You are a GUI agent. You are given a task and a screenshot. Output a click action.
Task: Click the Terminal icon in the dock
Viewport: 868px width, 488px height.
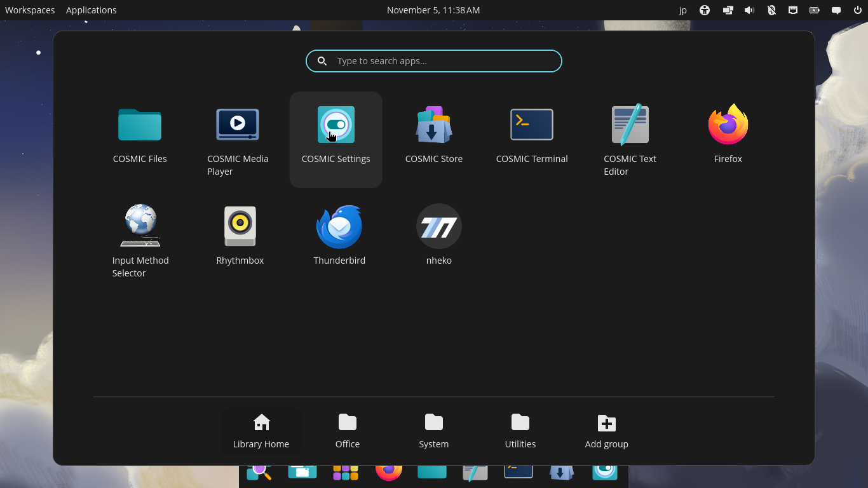click(519, 472)
